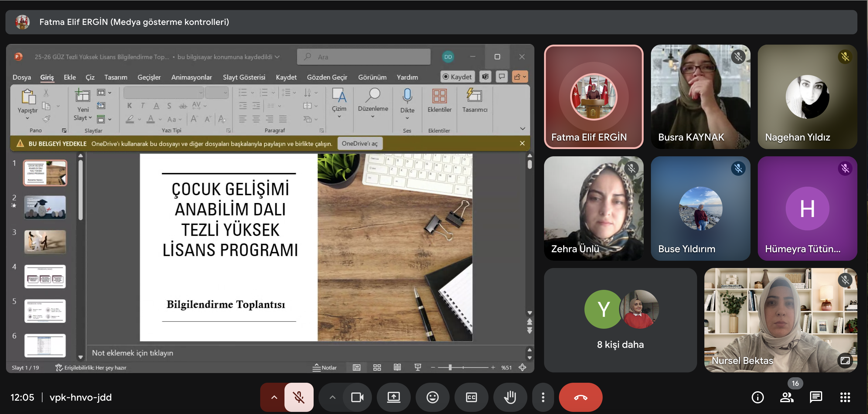Image resolution: width=868 pixels, height=414 pixels.
Task: Click the Çizim drawing tool
Action: click(339, 101)
